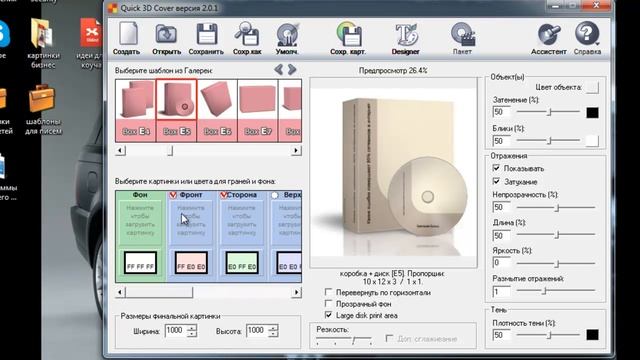The width and height of the screenshot is (640, 360).
Task: Click the Высота height field
Action: coord(257,330)
